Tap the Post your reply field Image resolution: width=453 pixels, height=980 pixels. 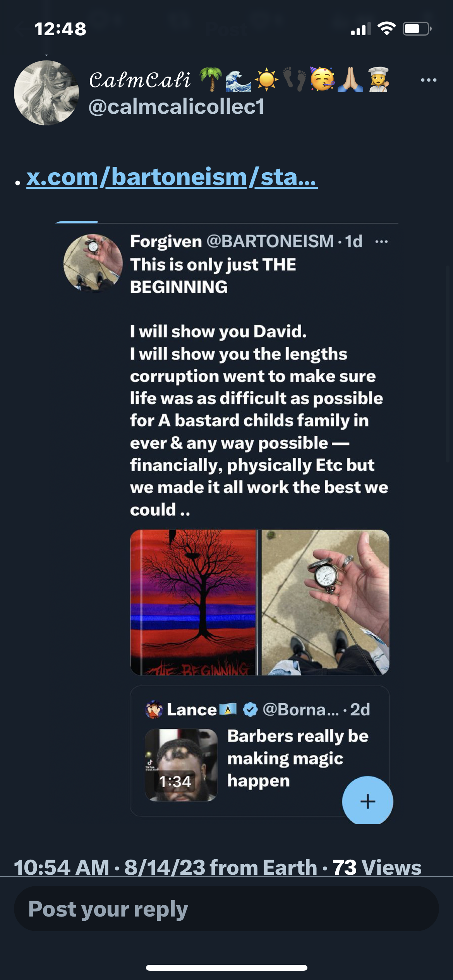click(x=226, y=909)
